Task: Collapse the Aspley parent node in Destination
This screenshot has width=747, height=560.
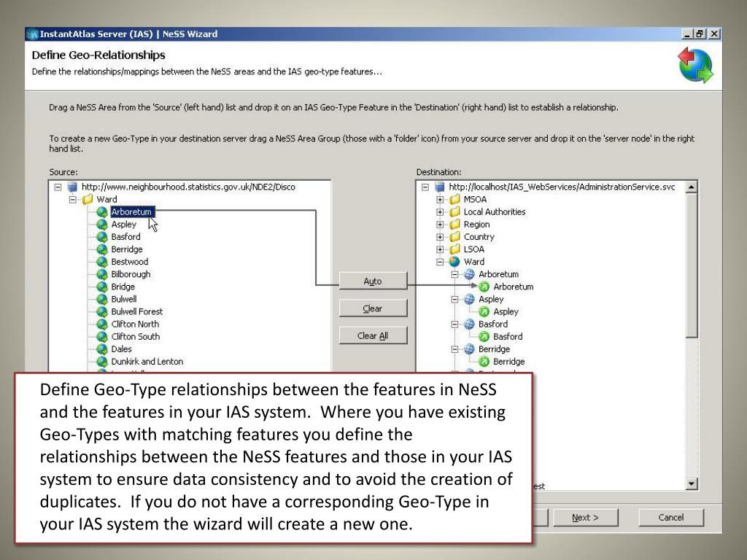Action: coord(455,299)
